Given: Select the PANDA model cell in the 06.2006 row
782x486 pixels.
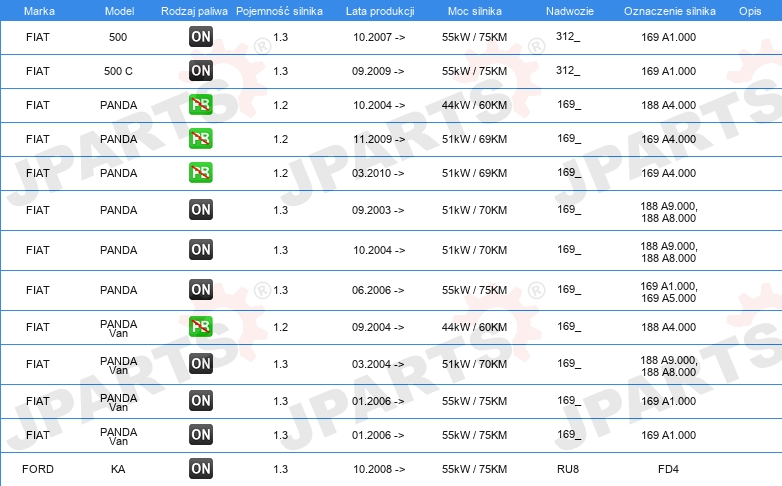Looking at the screenshot, I should pos(119,290).
